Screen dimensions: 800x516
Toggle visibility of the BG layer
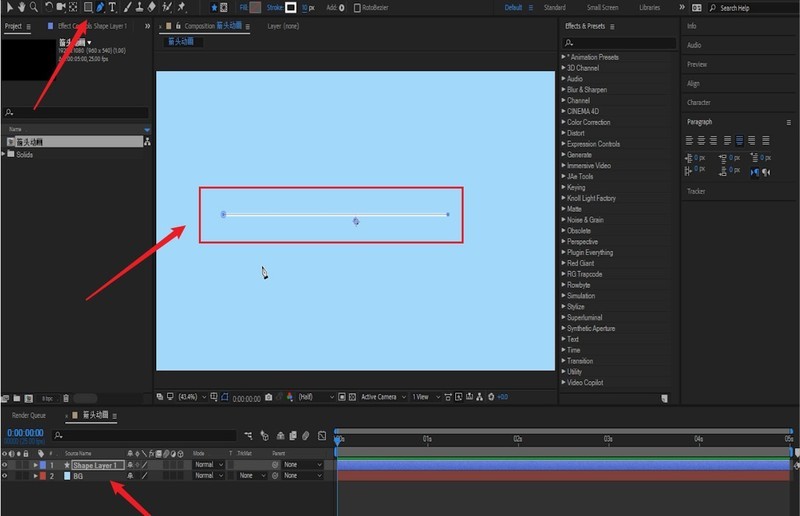click(5, 476)
